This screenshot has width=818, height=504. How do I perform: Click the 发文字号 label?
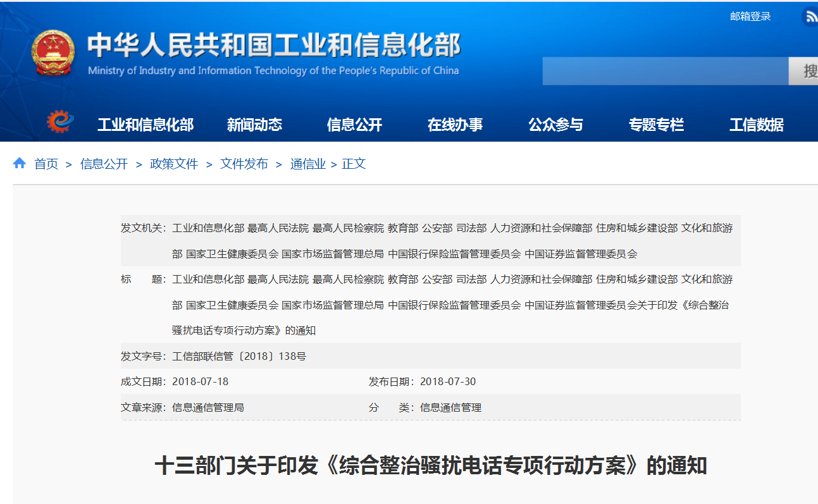pyautogui.click(x=144, y=356)
